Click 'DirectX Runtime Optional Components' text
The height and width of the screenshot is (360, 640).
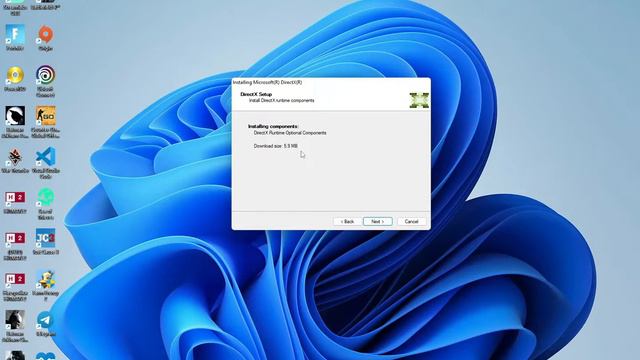tap(290, 133)
